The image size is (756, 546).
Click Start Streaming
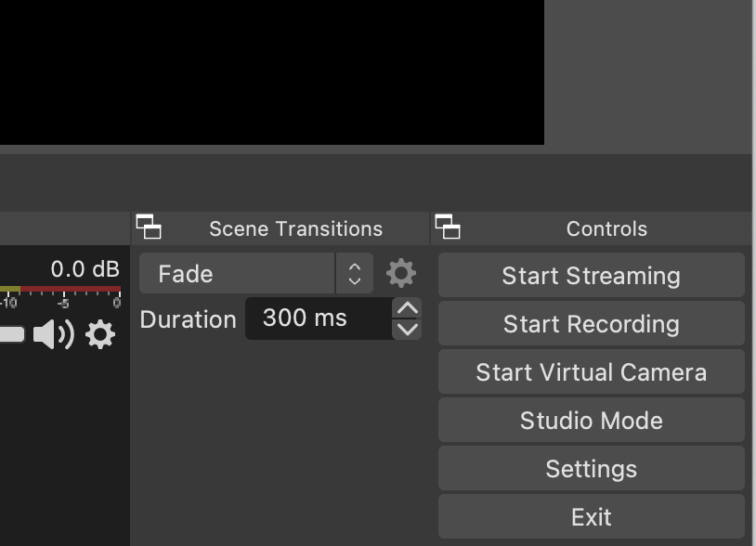point(591,276)
